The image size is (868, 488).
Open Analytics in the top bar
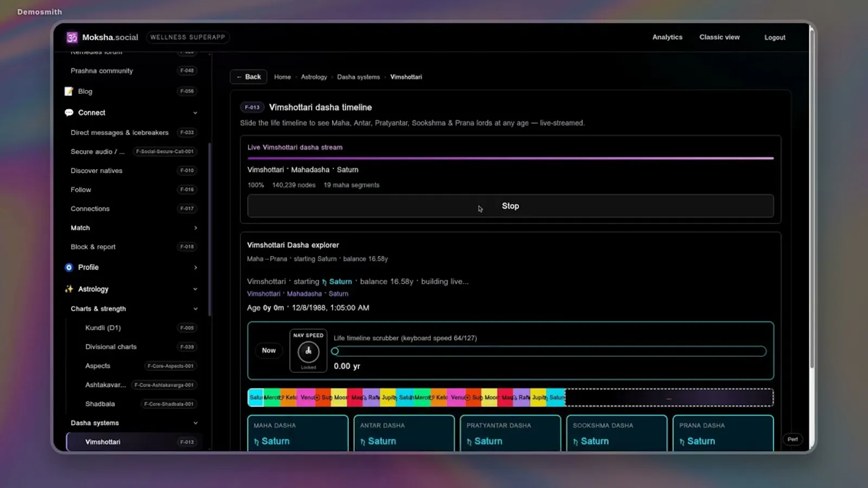[667, 37]
